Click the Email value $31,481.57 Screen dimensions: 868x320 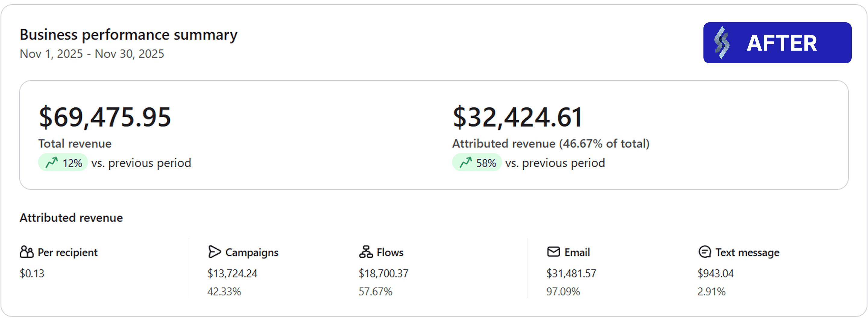(x=571, y=274)
